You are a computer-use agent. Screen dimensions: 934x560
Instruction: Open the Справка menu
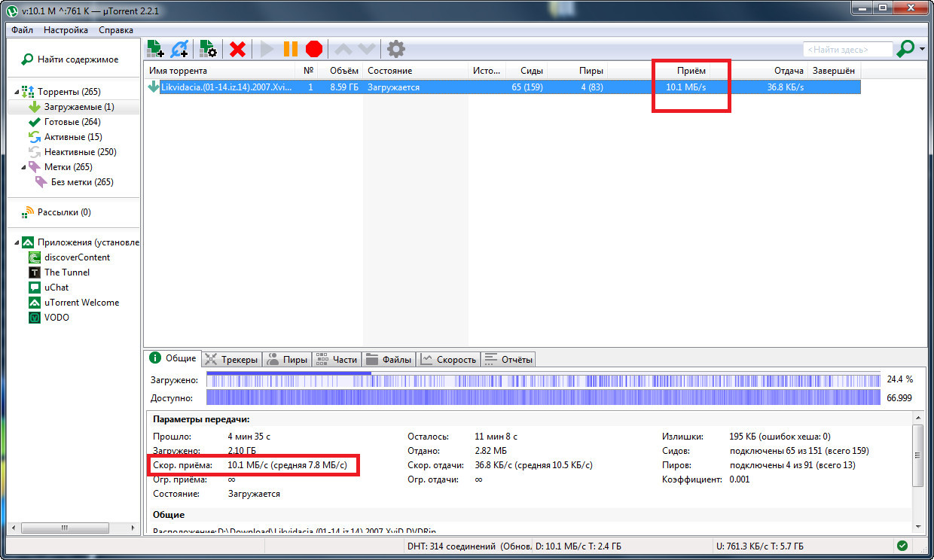point(116,30)
